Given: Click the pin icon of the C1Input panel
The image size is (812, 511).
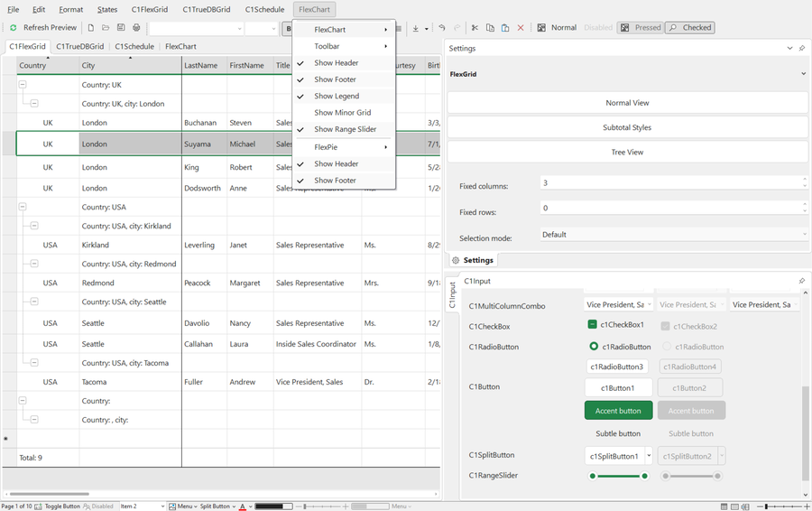Looking at the screenshot, I should [802, 281].
